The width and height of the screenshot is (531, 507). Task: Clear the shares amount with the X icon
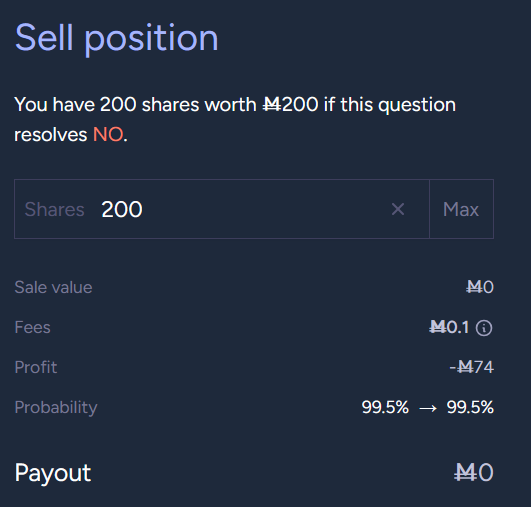click(398, 209)
